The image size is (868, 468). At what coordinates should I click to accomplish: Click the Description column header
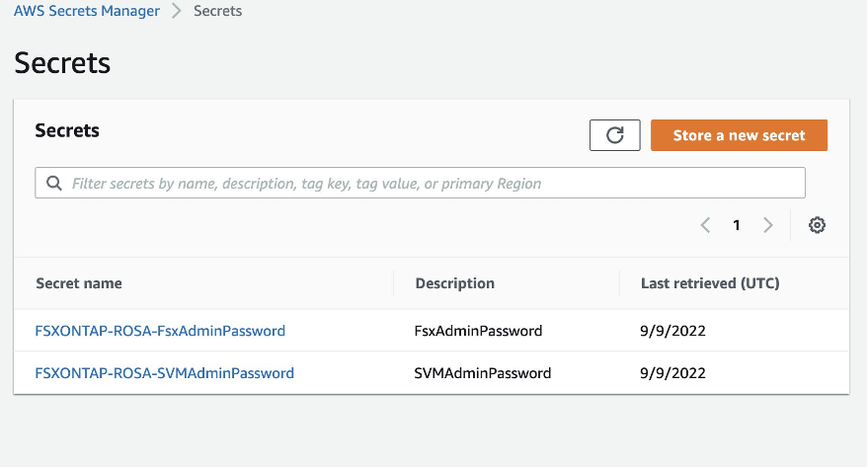(x=454, y=283)
